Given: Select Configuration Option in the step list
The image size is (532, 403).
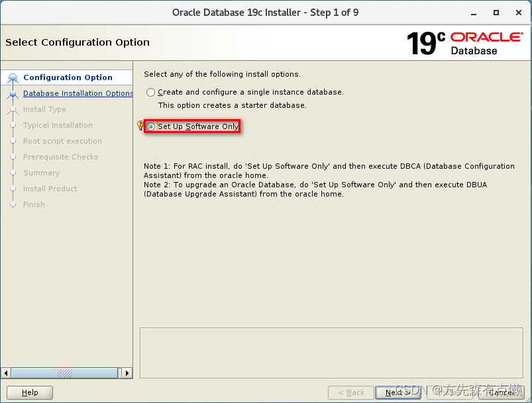Looking at the screenshot, I should tap(68, 77).
